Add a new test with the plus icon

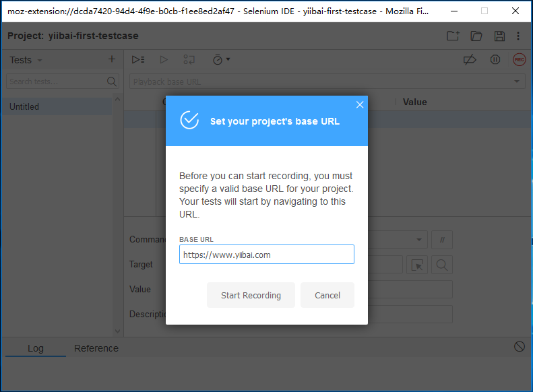click(111, 59)
